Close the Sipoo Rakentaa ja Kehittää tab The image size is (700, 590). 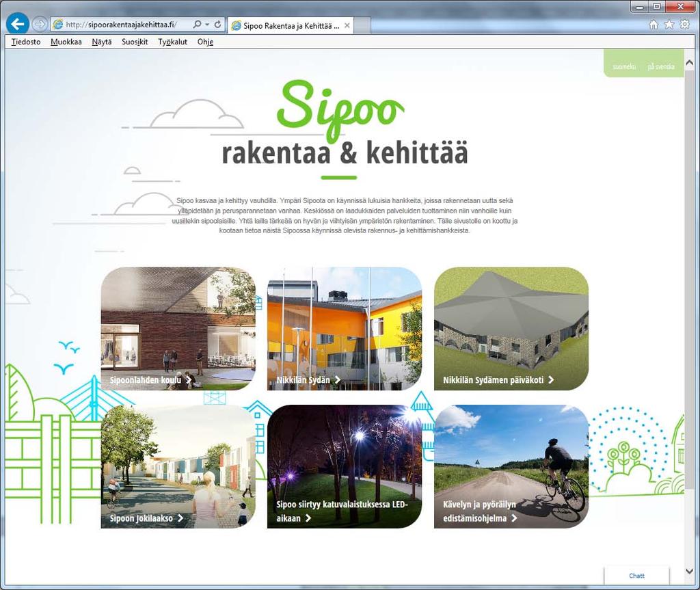click(x=347, y=26)
